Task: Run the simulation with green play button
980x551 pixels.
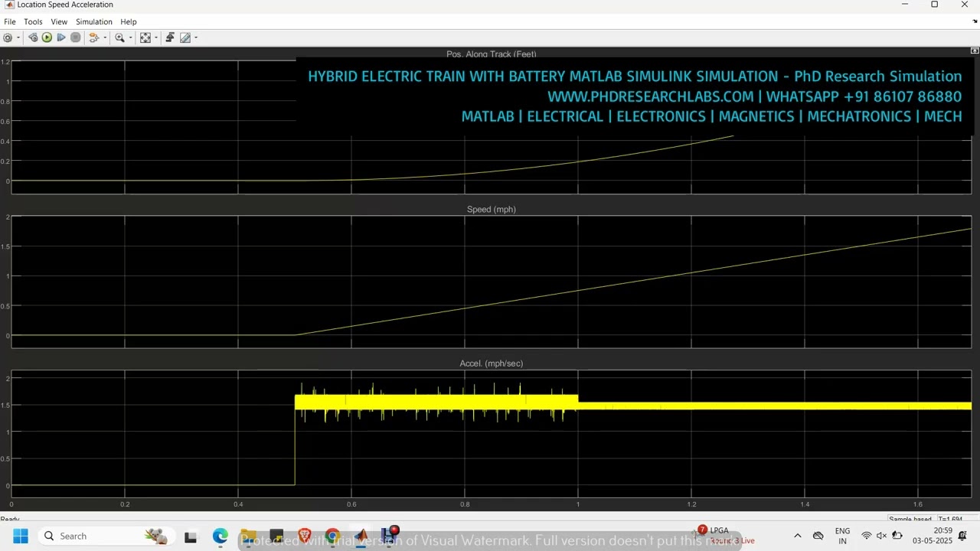Action: tap(47, 37)
